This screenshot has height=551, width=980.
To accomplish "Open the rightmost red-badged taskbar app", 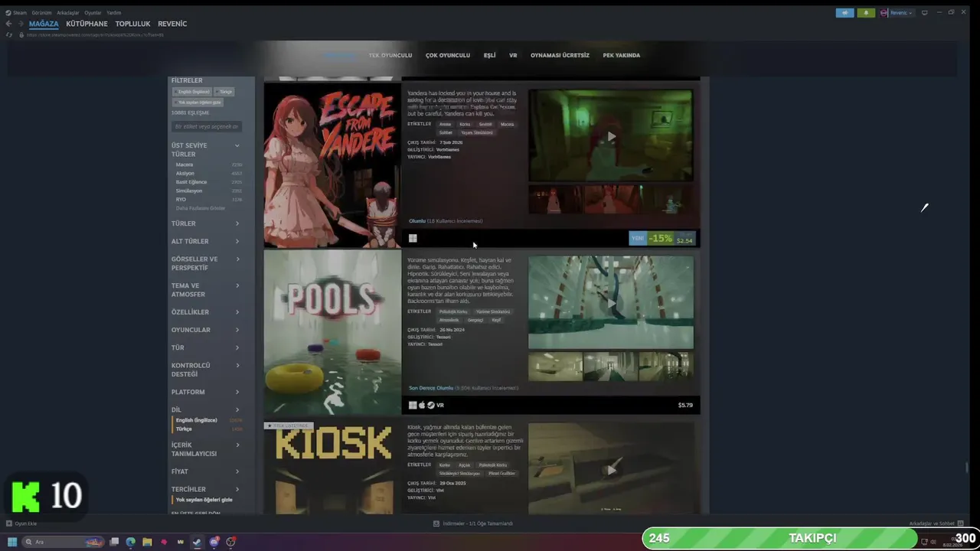I will (x=230, y=542).
